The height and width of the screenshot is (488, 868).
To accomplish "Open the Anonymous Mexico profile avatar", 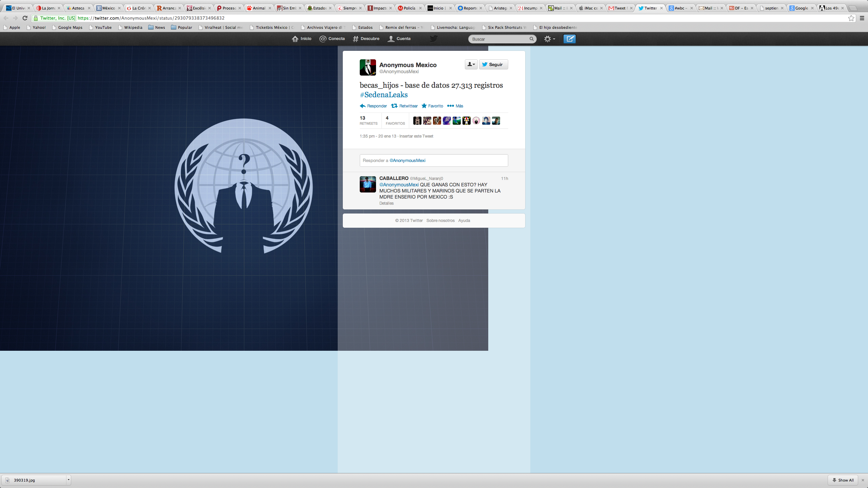I will (x=368, y=67).
